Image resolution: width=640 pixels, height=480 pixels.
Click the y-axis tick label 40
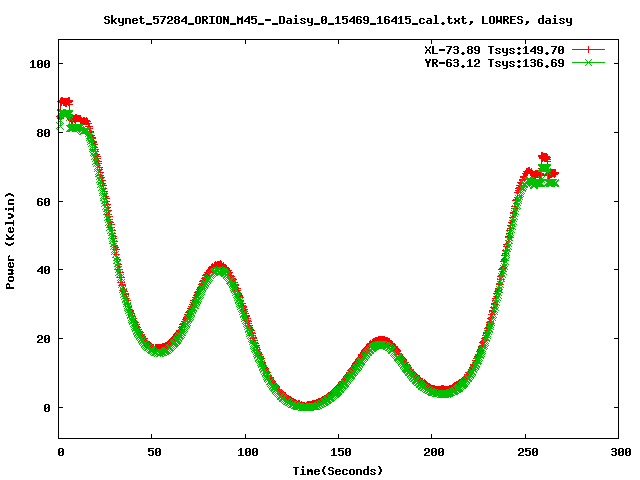click(x=43, y=270)
